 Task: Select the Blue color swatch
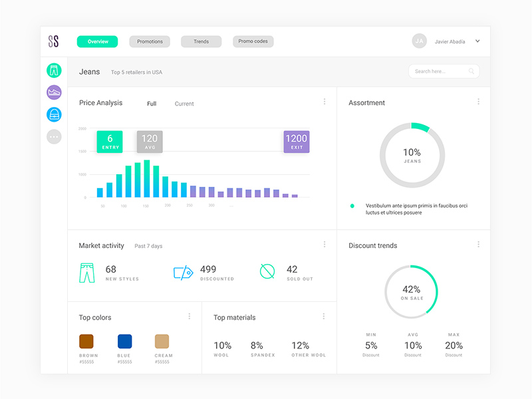pos(124,341)
